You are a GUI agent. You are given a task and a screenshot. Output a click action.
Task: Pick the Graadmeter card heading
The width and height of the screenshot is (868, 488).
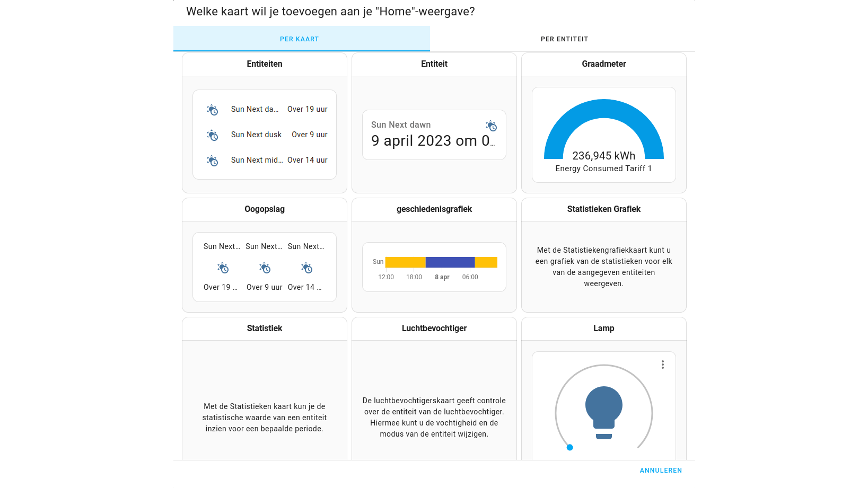click(x=604, y=64)
